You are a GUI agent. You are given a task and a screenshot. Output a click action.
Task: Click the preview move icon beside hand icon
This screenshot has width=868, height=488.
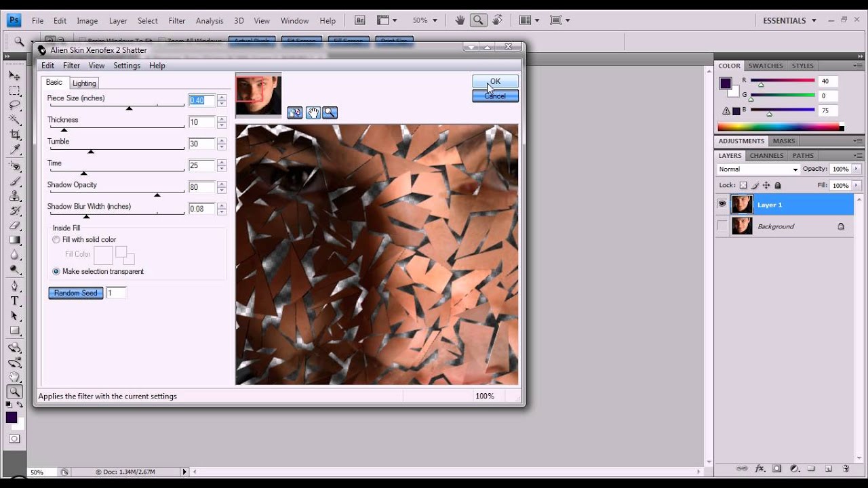point(295,113)
